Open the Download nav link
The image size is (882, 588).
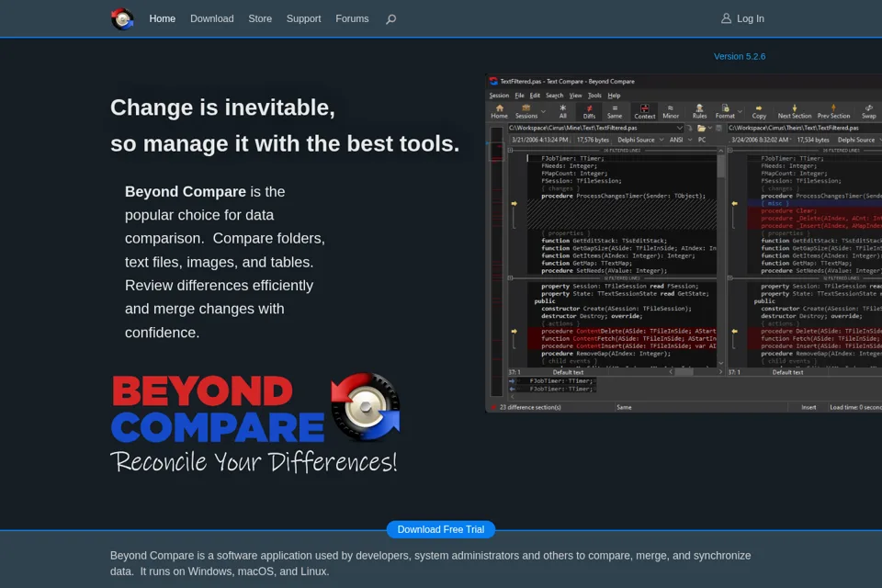tap(211, 18)
